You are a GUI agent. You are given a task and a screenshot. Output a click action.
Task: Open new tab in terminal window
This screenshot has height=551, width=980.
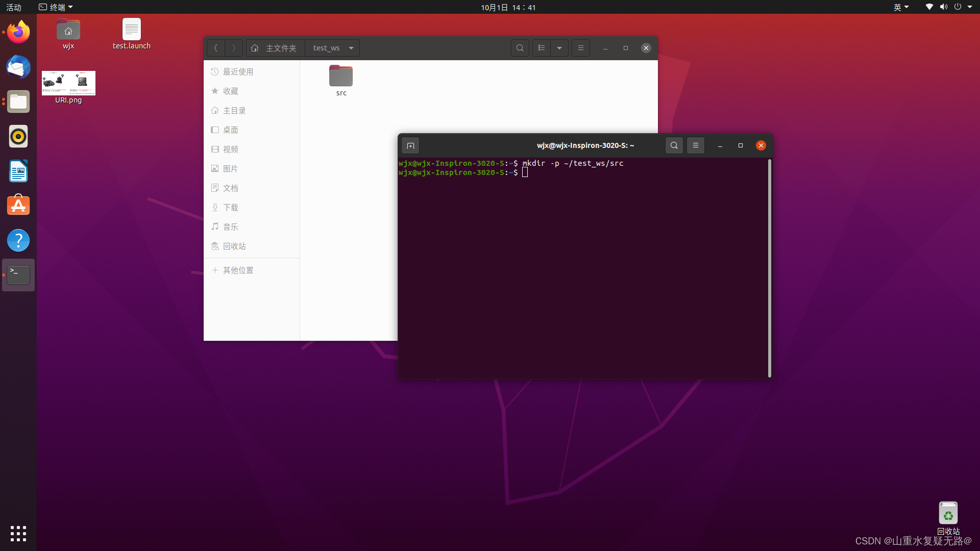click(410, 146)
